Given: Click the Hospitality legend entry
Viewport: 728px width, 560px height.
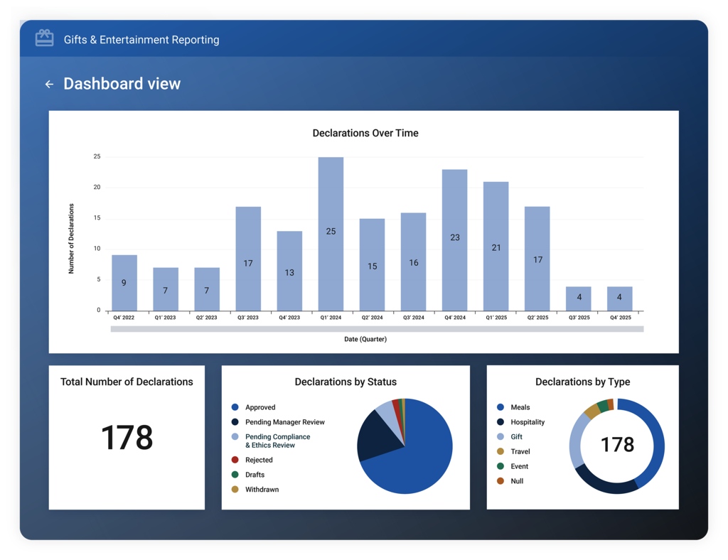Looking at the screenshot, I should (520, 421).
